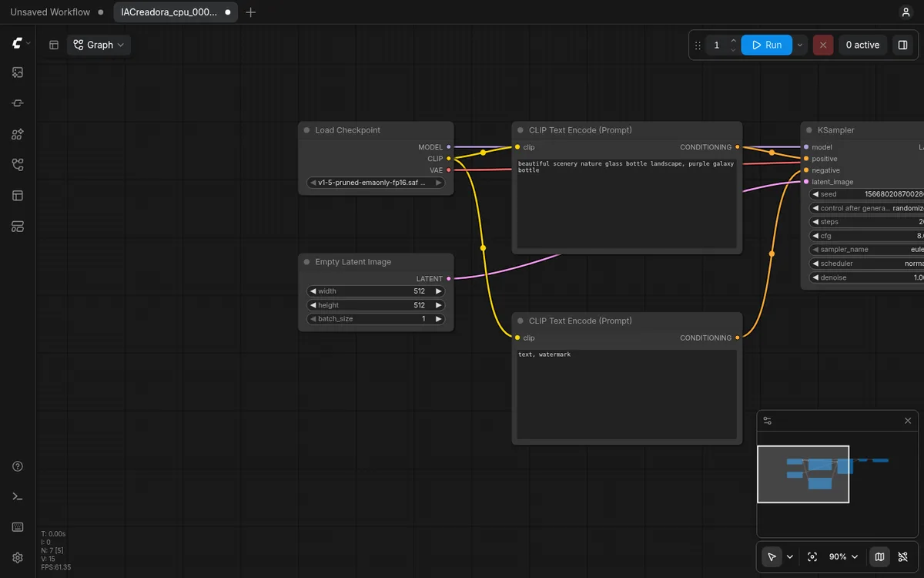
Task: Toggle link visibility icon
Action: tap(903, 556)
